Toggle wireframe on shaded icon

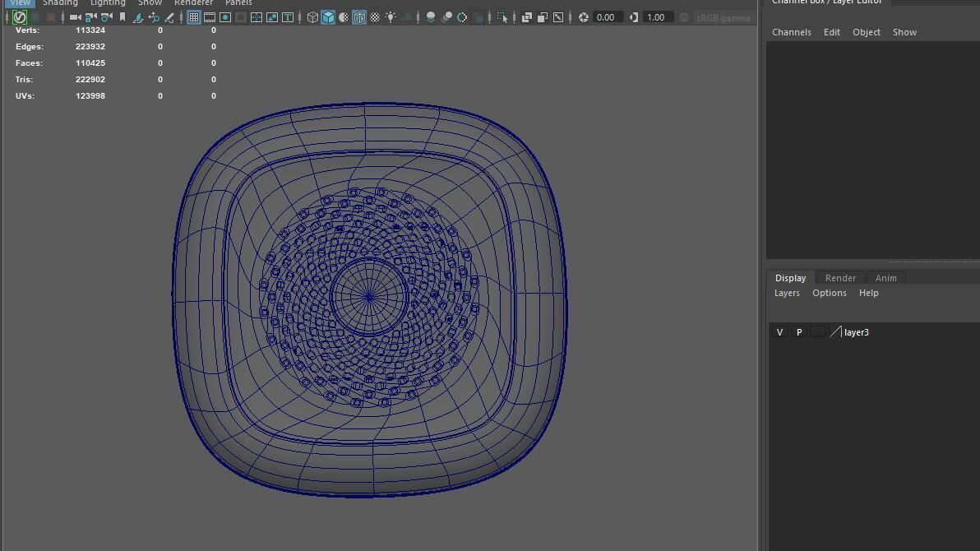pyautogui.click(x=359, y=17)
